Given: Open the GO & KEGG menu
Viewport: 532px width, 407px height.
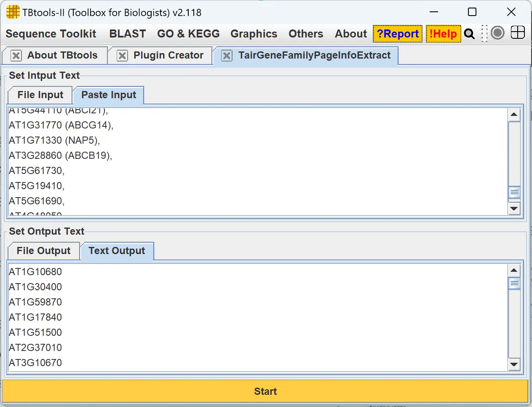Looking at the screenshot, I should 188,34.
